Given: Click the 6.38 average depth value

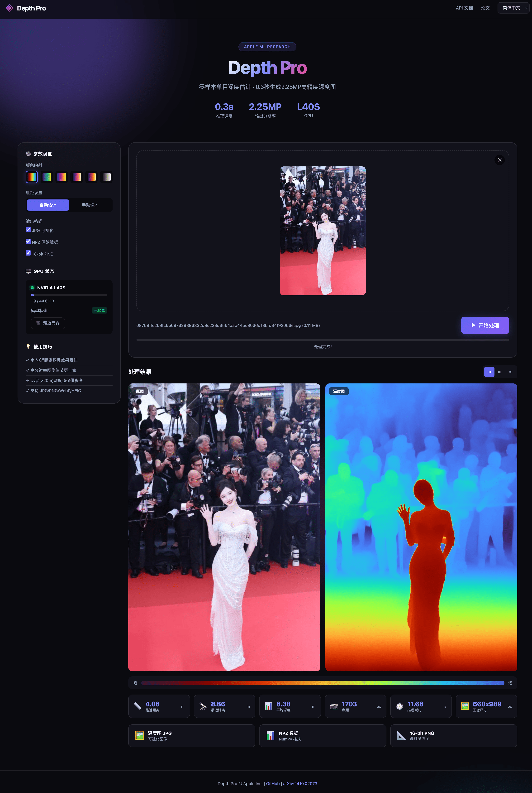Looking at the screenshot, I should (x=283, y=704).
